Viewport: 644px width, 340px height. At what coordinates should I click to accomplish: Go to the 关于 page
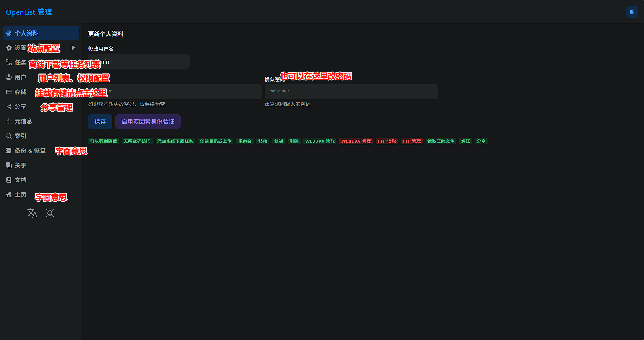pyautogui.click(x=20, y=165)
